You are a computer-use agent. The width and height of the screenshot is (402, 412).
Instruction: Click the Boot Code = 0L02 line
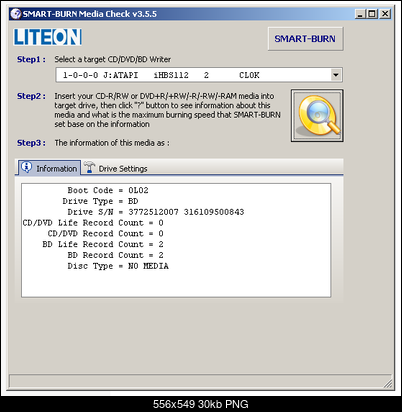point(108,190)
